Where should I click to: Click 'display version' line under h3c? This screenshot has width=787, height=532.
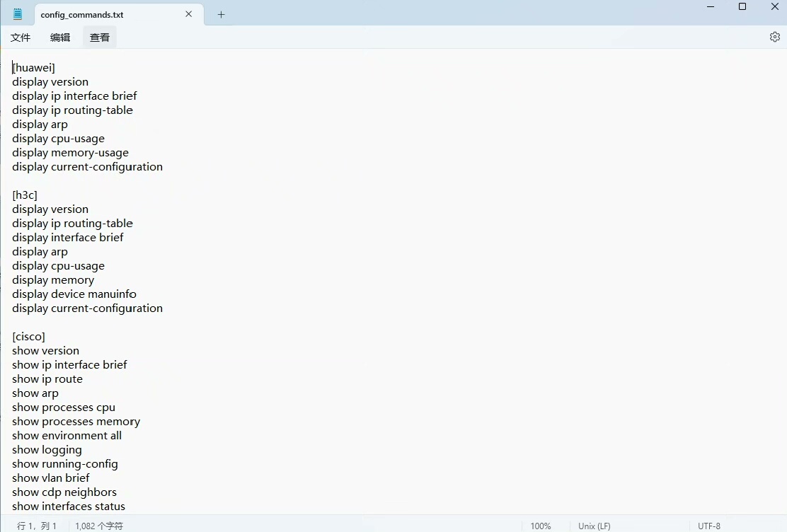click(x=50, y=209)
